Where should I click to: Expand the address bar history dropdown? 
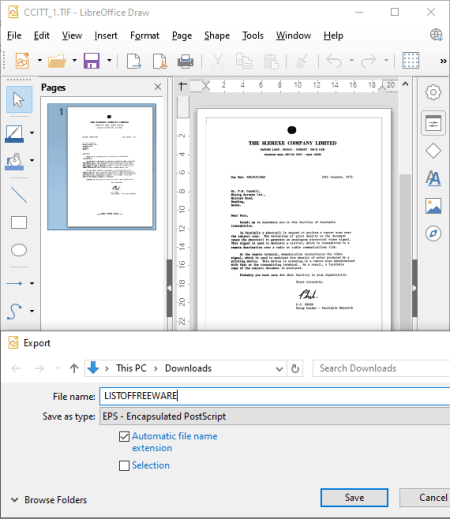279,369
